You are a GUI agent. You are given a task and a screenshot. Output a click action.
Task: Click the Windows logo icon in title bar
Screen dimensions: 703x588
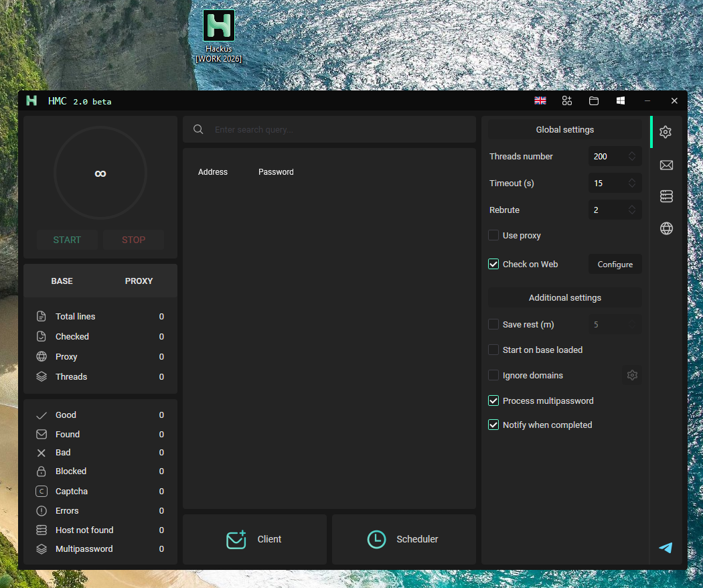(621, 101)
